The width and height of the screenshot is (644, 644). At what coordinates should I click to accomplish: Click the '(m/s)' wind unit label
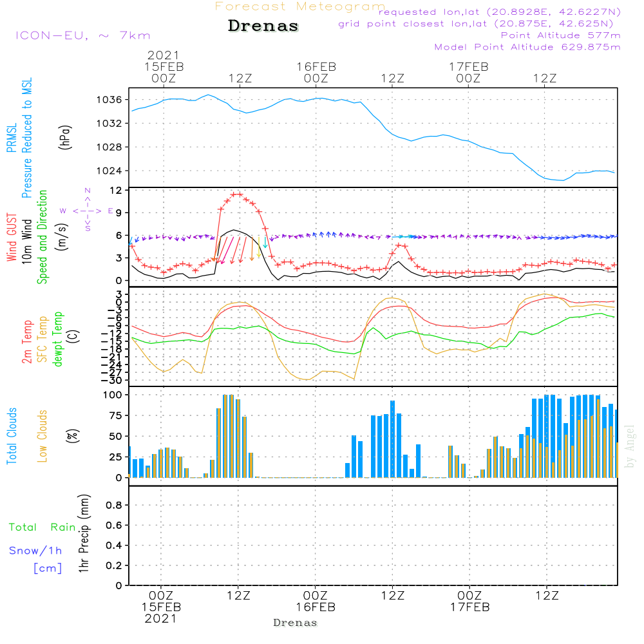pos(62,237)
